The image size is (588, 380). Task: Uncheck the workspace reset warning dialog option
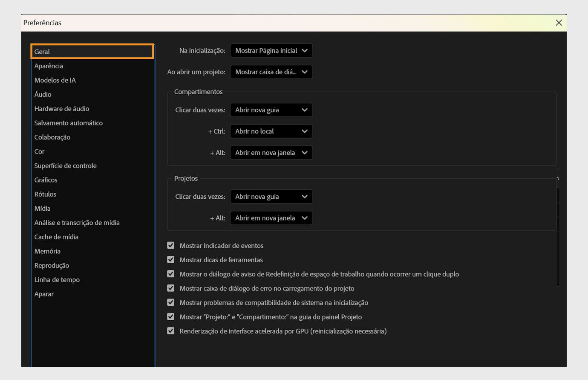(x=170, y=274)
